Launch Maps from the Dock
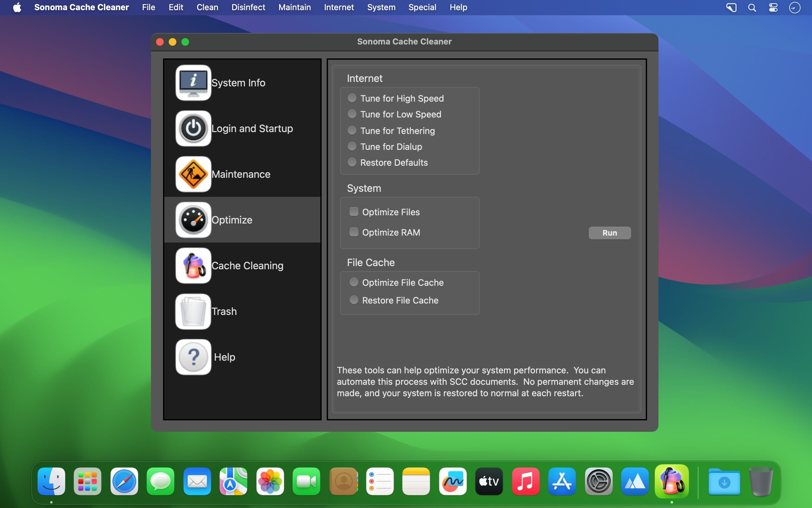This screenshot has width=812, height=508. point(233,481)
